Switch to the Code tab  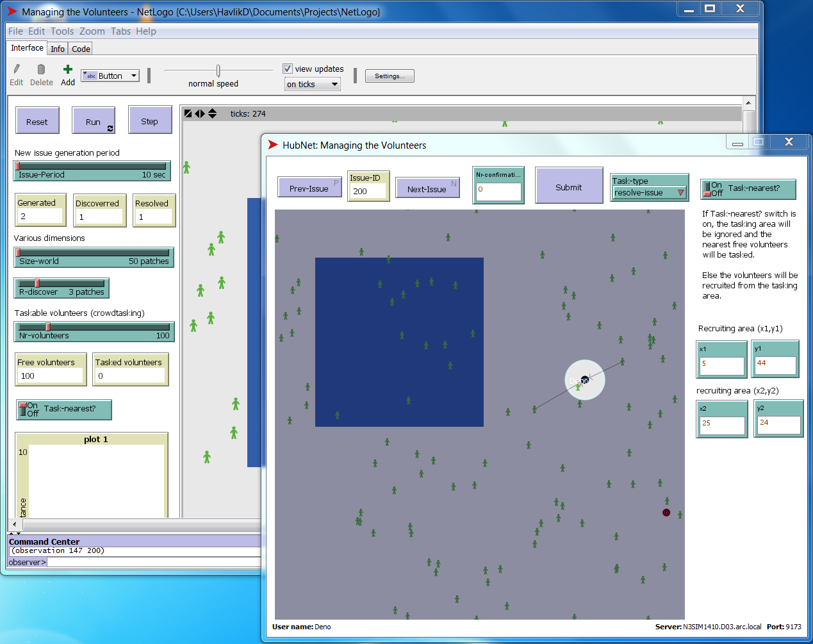81,49
